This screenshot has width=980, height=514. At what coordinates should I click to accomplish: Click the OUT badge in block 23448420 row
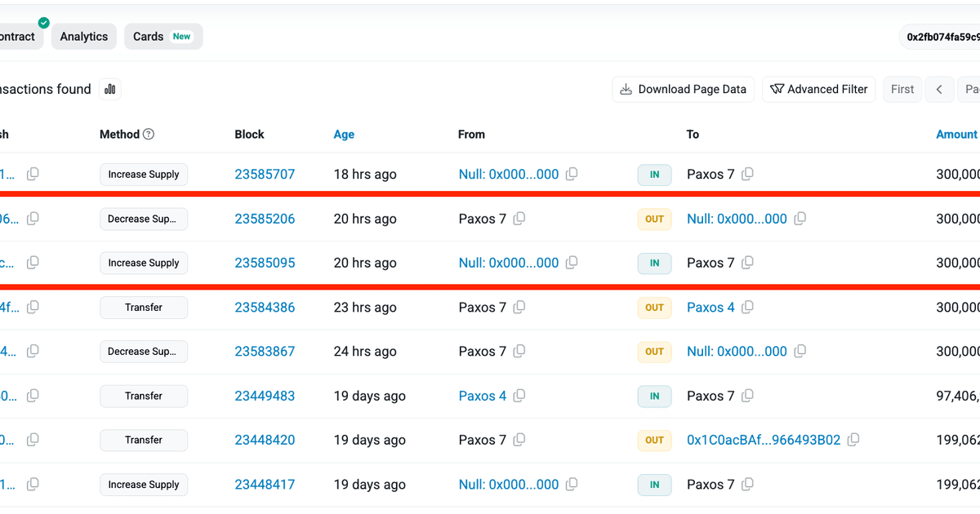pyautogui.click(x=654, y=440)
